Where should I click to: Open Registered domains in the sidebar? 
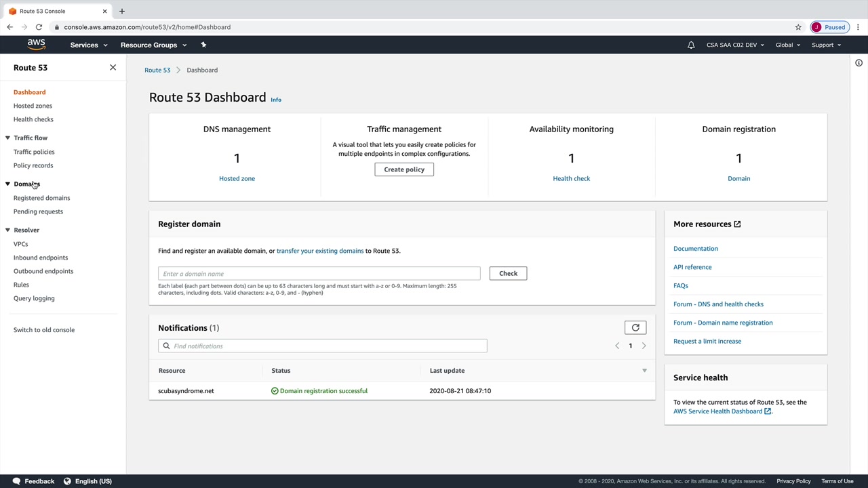[x=41, y=198]
